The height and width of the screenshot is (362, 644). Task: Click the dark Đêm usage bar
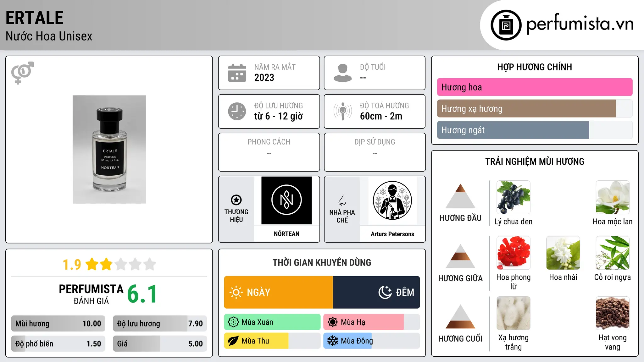coord(376,292)
